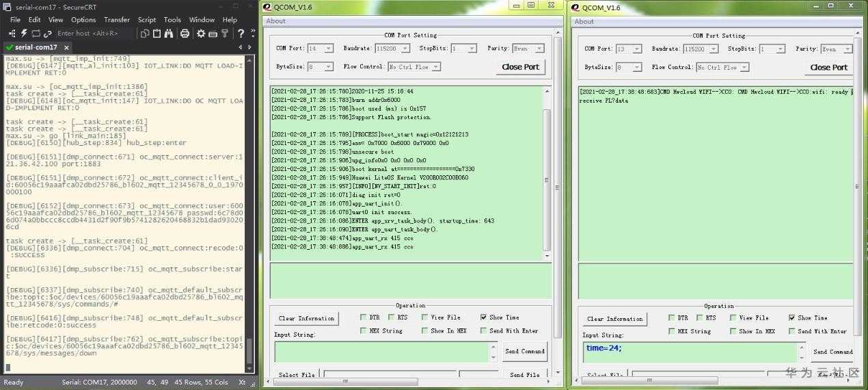
Task: Open the Tools menu in SecureCRT
Action: (x=172, y=20)
